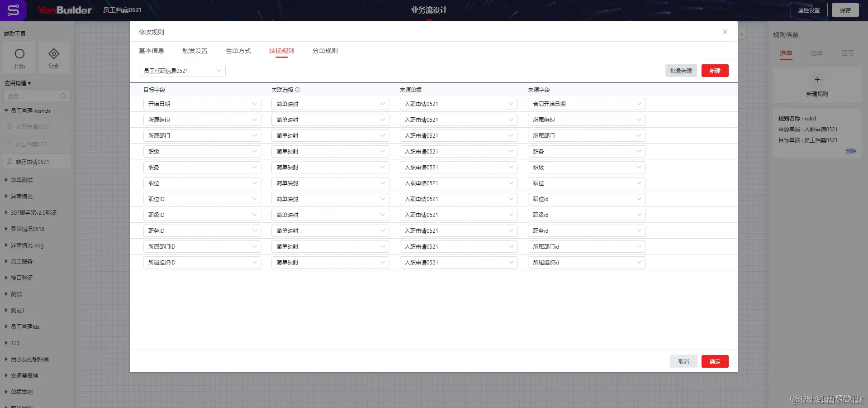Expand the 307脚手架v2.0验证 node
Image resolution: width=868 pixels, height=408 pixels.
click(x=6, y=212)
